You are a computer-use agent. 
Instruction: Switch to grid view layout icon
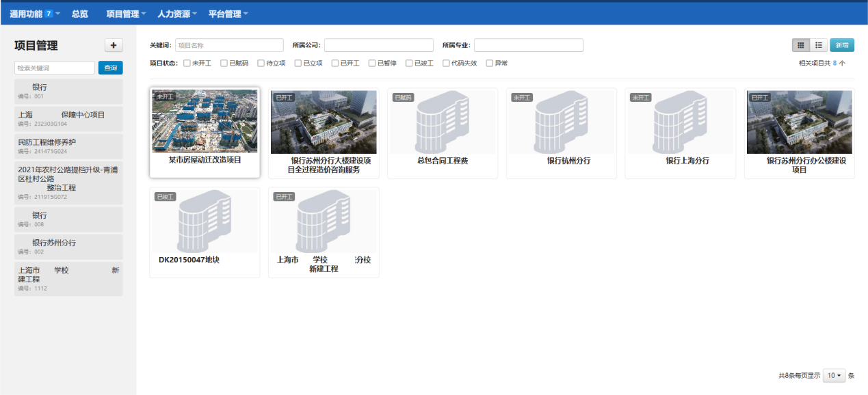(800, 45)
